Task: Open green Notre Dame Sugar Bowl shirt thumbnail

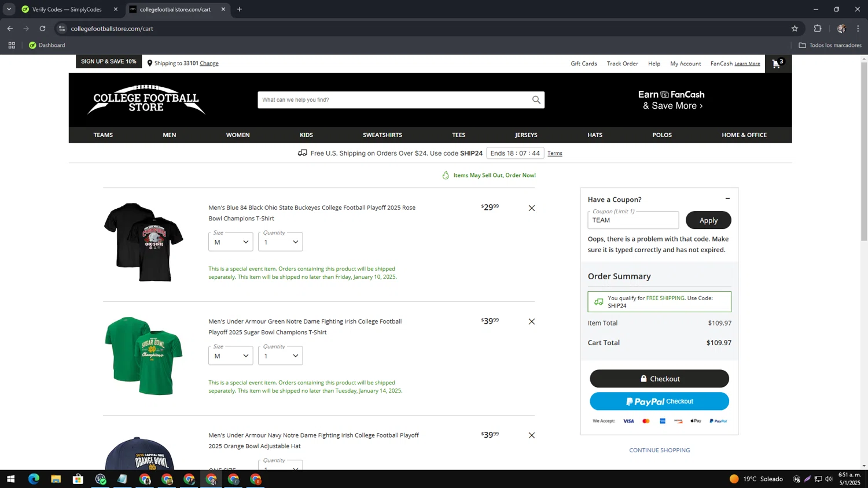Action: point(144,356)
